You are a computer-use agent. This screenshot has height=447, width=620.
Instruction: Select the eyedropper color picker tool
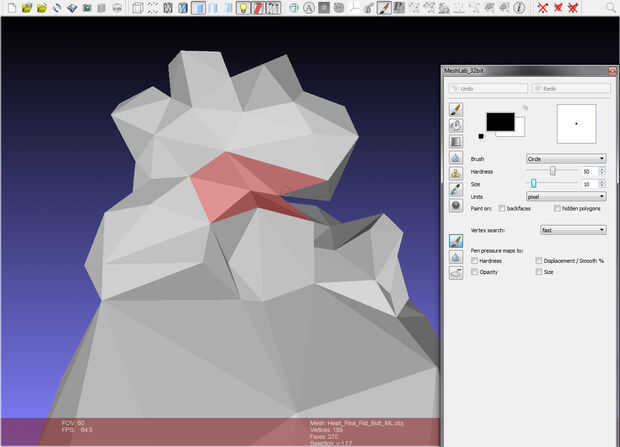(456, 189)
